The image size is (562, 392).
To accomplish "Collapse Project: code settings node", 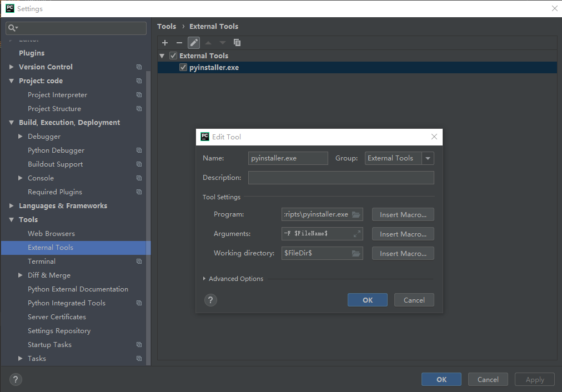I will [12, 81].
